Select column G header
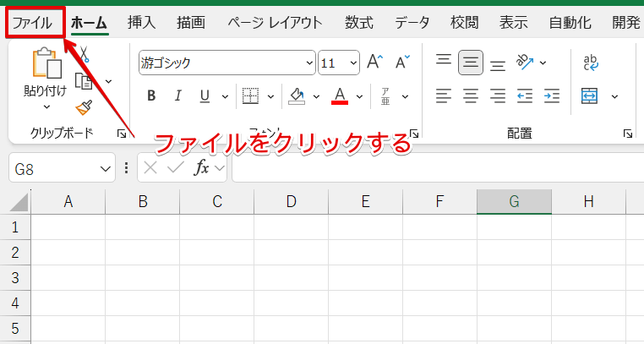The image size is (644, 344). tap(514, 201)
